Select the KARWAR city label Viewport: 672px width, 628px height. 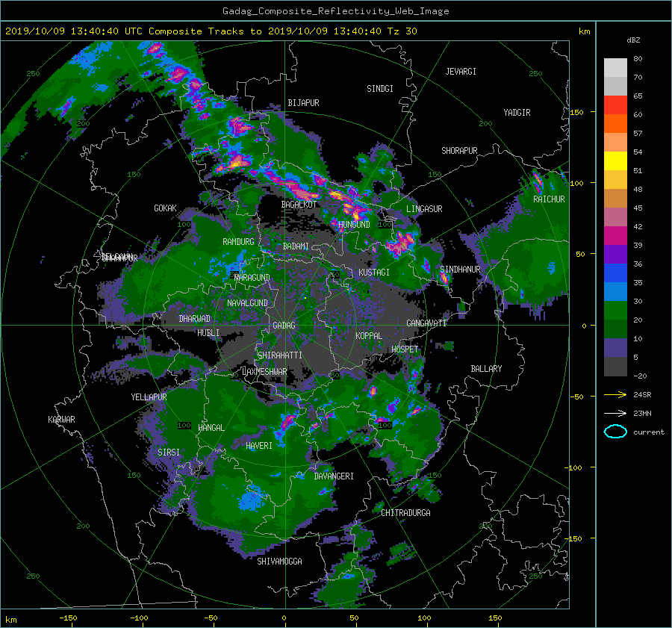click(61, 420)
